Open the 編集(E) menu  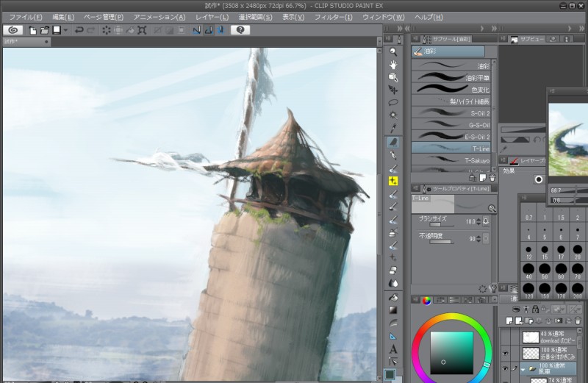tap(63, 17)
